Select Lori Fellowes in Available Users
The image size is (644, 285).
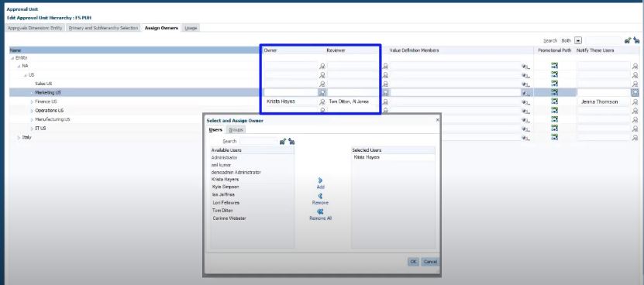coord(226,203)
